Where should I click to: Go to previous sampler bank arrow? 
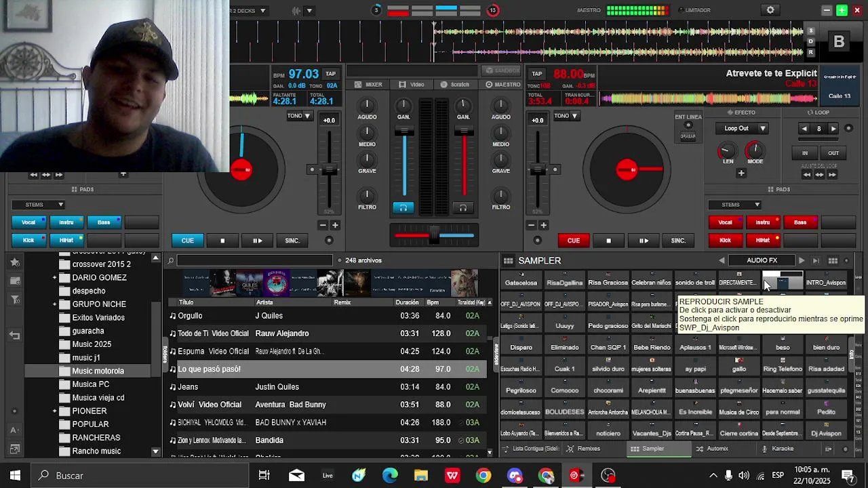coord(722,260)
